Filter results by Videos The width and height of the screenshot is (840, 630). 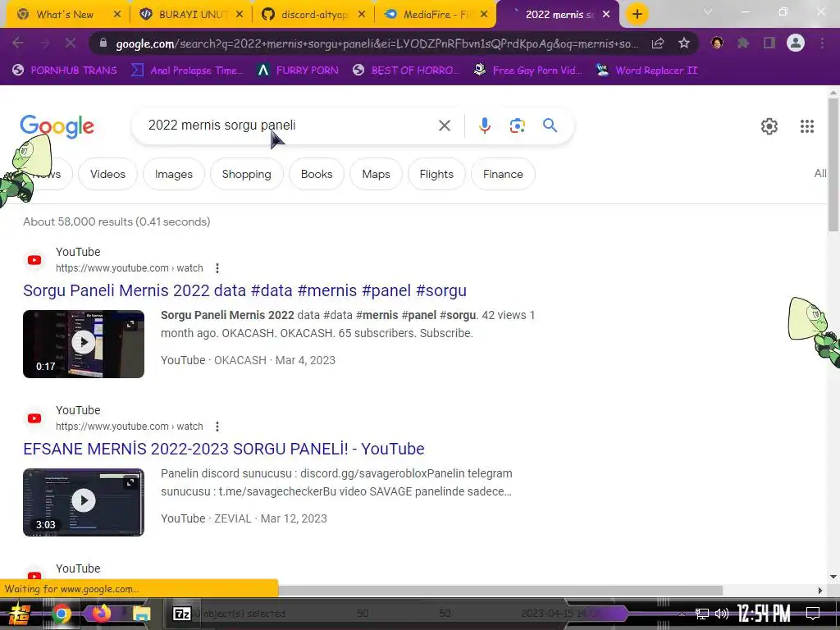pyautogui.click(x=107, y=174)
